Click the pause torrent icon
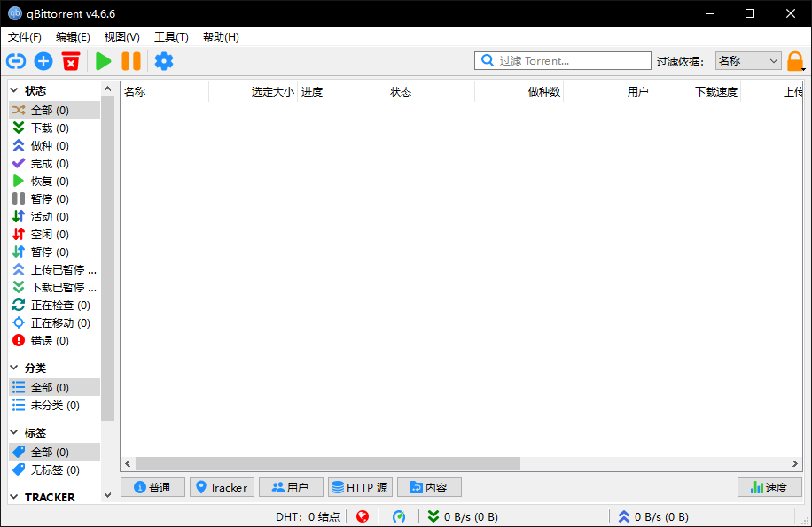This screenshot has height=527, width=812. click(131, 61)
